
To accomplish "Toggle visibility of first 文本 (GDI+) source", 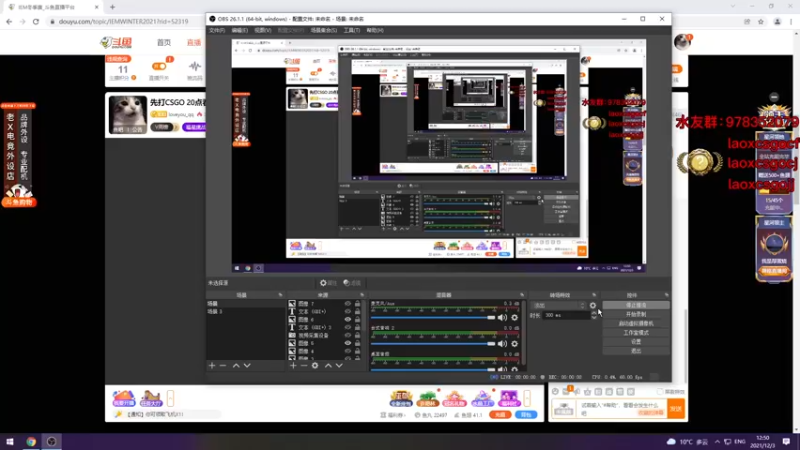I will pyautogui.click(x=347, y=311).
